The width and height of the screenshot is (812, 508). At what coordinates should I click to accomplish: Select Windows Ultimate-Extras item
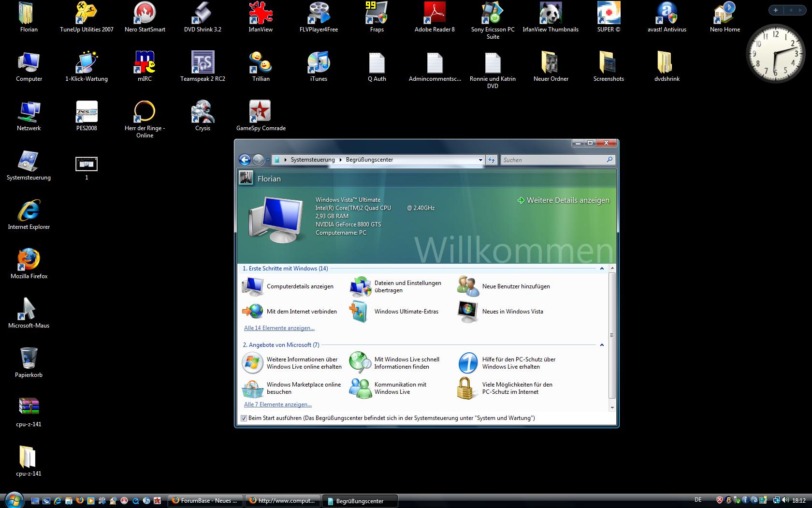tap(394, 312)
